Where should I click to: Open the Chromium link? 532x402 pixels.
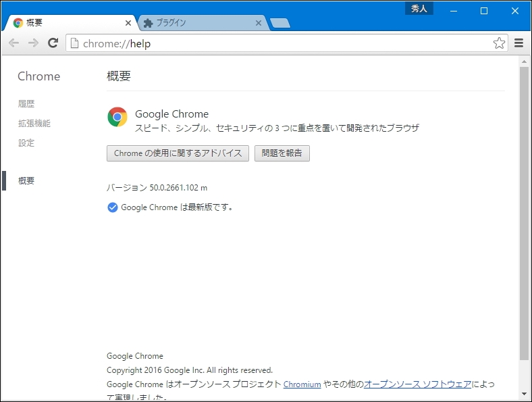coord(302,384)
